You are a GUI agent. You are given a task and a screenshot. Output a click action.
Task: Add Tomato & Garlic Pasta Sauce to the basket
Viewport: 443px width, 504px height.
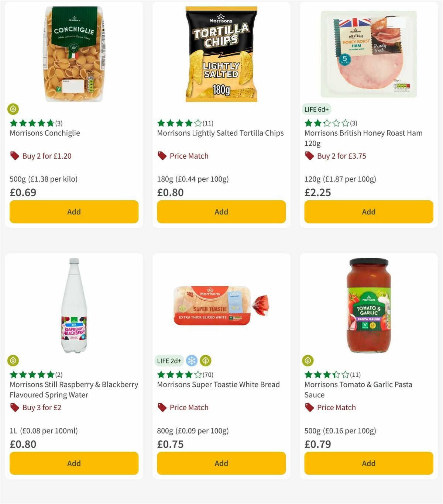pos(368,463)
